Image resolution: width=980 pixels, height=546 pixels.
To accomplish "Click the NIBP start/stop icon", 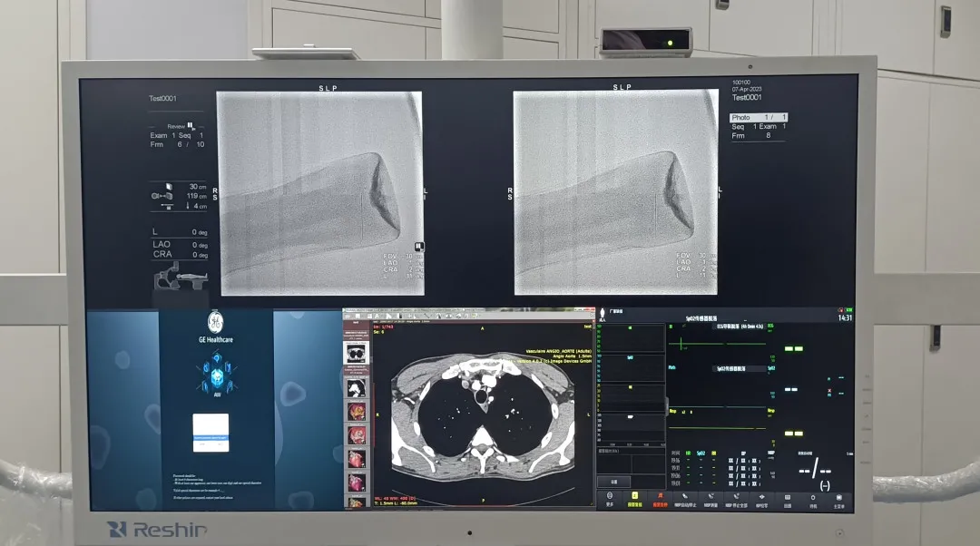I will coord(686,498).
